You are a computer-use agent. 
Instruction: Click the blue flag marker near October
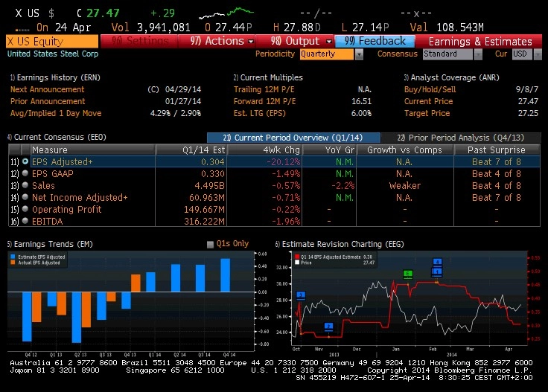click(301, 295)
